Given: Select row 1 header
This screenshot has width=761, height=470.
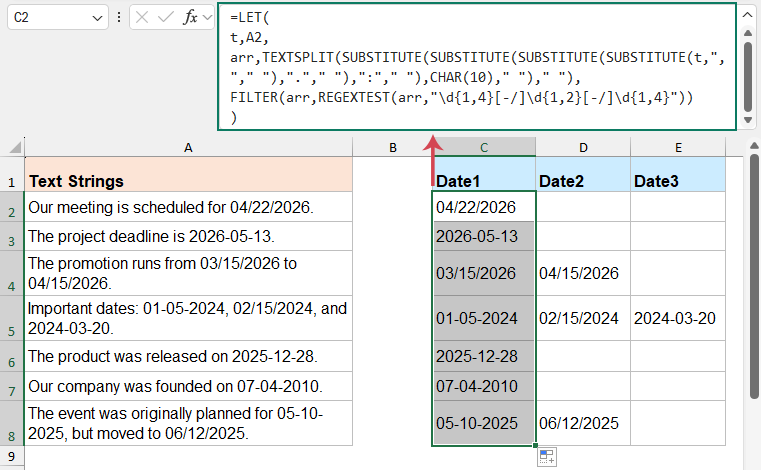Looking at the screenshot, I should coord(12,174).
